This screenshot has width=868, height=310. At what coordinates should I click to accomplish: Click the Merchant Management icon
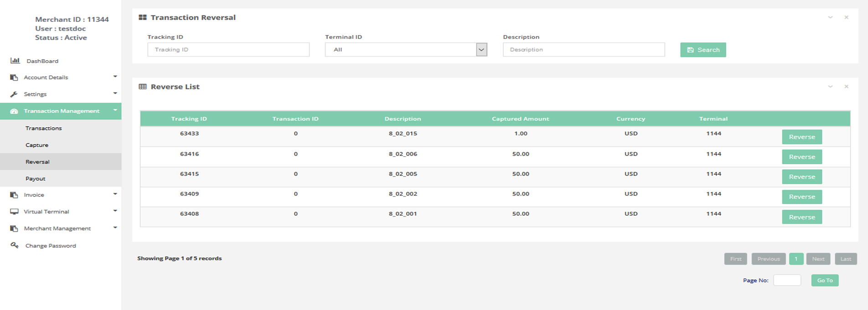click(x=14, y=228)
